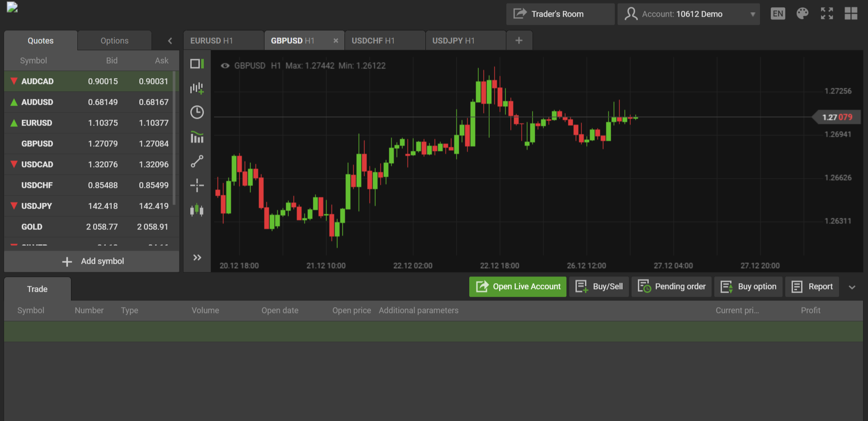Select the AUDUSD quote row
Screen dimensions: 868x421
(x=89, y=102)
